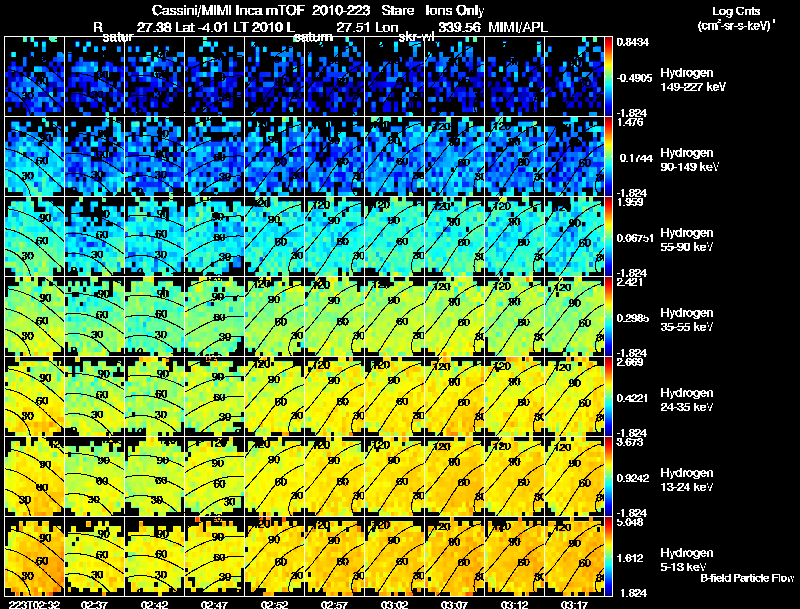This screenshot has height=609, width=800.
Task: Click the 0.4221 colorbar value
Action: [633, 398]
